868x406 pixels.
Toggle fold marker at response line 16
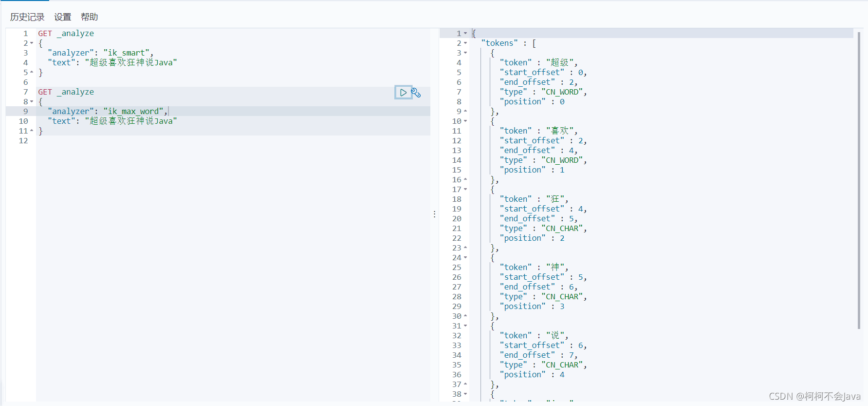[x=465, y=179]
